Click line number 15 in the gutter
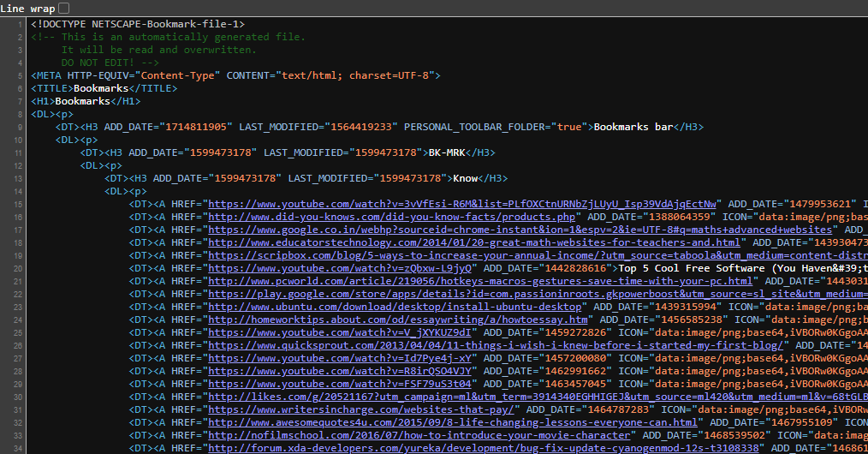Image resolution: width=868 pixels, height=454 pixels. pyautogui.click(x=18, y=204)
